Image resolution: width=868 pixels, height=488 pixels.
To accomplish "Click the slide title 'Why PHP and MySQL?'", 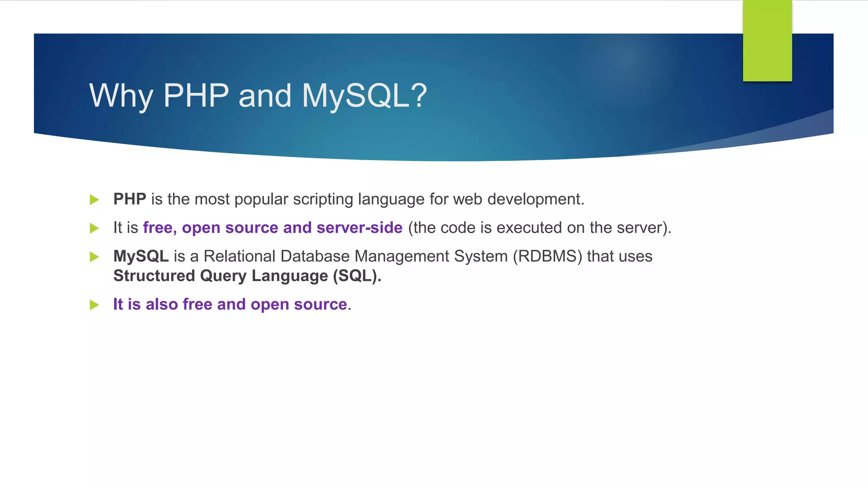I will [258, 96].
